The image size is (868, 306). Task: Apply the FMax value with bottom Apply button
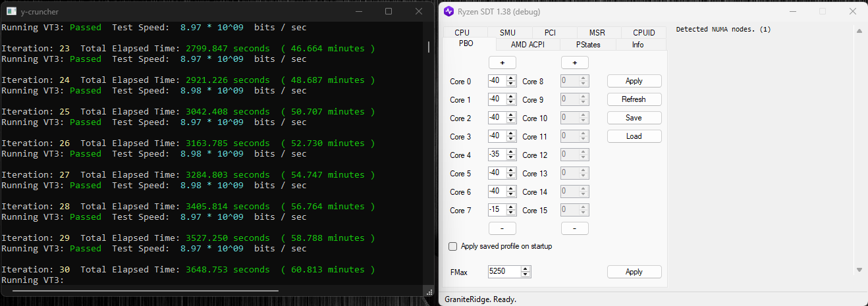pyautogui.click(x=634, y=272)
